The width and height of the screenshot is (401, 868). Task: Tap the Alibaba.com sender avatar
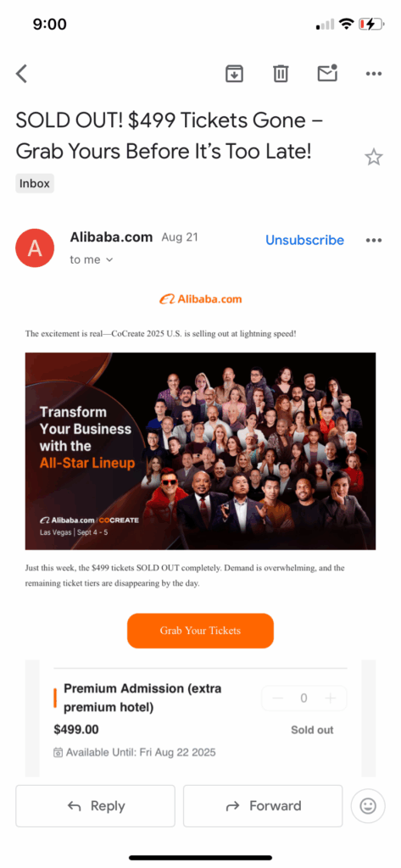click(35, 248)
